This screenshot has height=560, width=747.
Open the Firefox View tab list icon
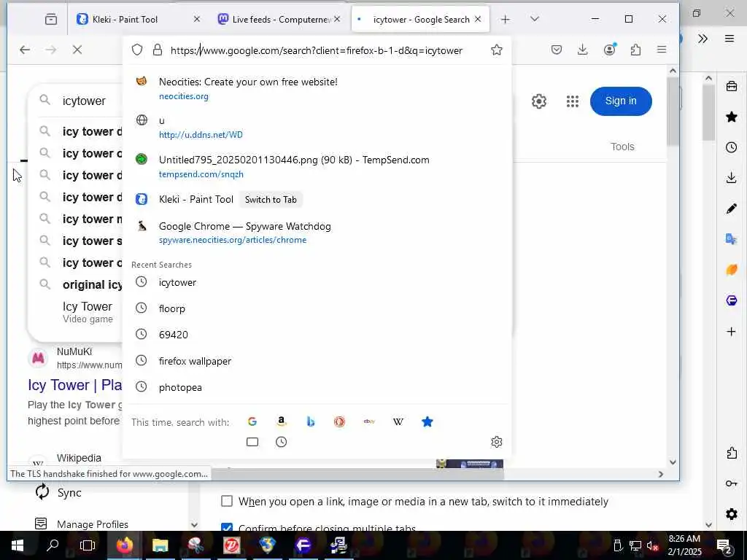click(51, 19)
